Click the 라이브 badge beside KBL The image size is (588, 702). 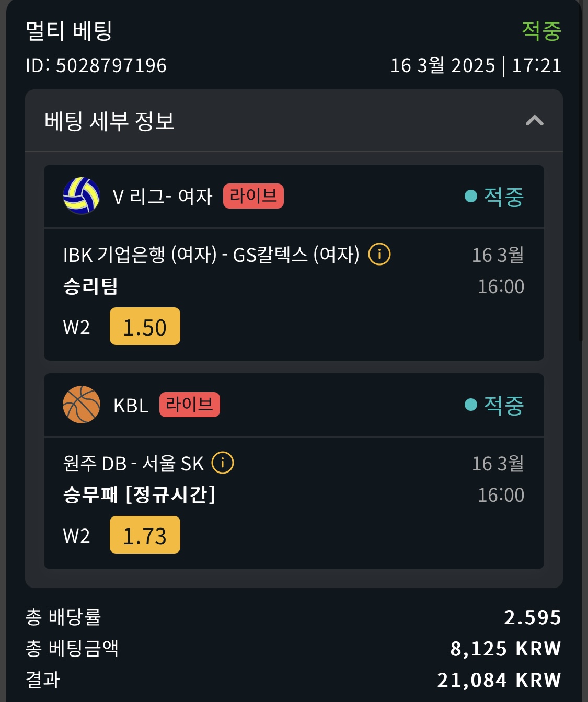tap(189, 405)
